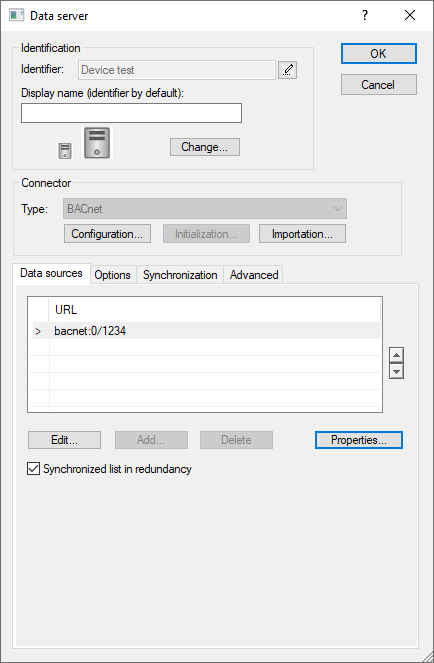Click the Data server title bar icon

pyautogui.click(x=16, y=16)
